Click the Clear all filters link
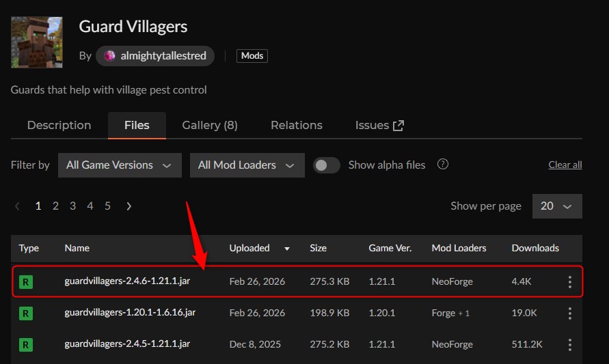Image resolution: width=609 pixels, height=364 pixels. (565, 165)
